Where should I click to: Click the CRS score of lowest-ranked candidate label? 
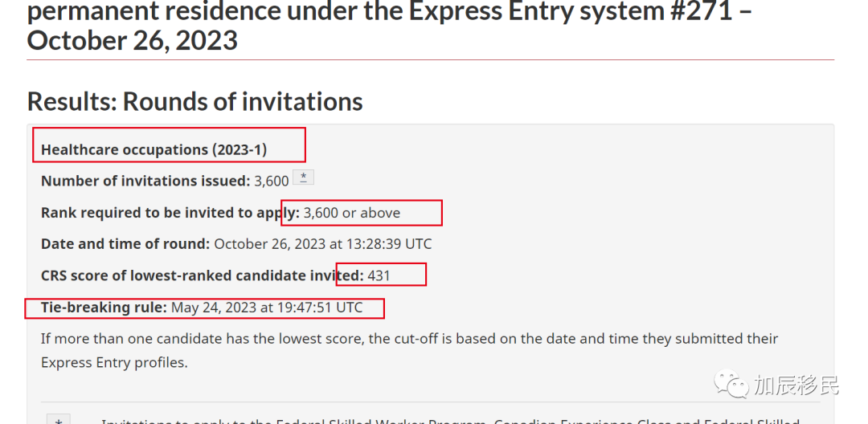pos(203,275)
